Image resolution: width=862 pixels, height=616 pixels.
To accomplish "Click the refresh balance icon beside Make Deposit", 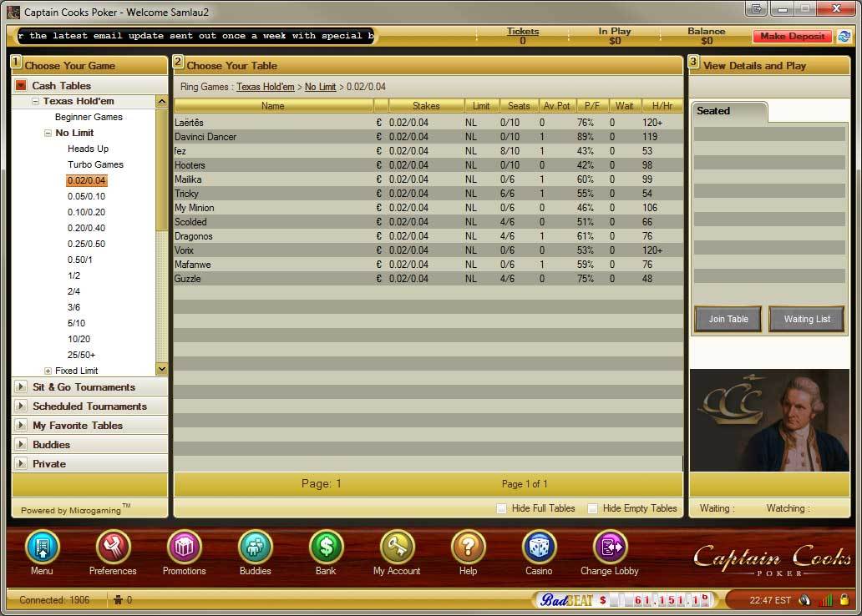I will tap(844, 36).
